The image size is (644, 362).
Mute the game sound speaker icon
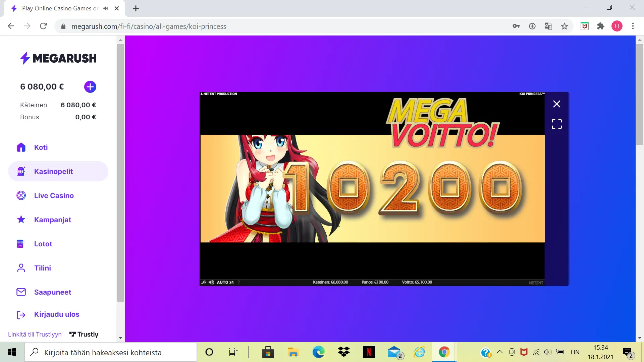click(211, 282)
